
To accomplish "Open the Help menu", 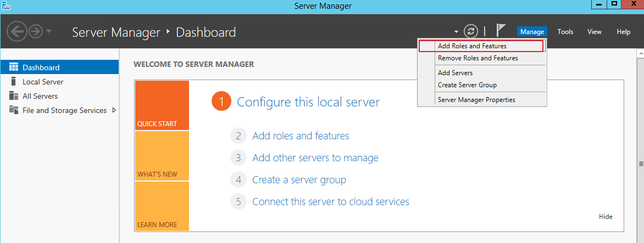I will (x=624, y=32).
